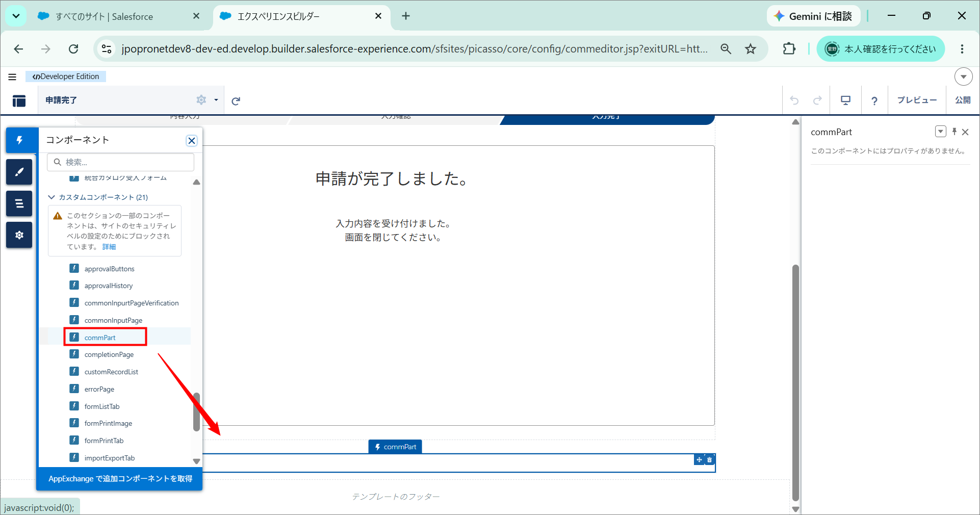The width and height of the screenshot is (980, 515).
Task: Open the page settings gear dropdown
Action: click(207, 100)
